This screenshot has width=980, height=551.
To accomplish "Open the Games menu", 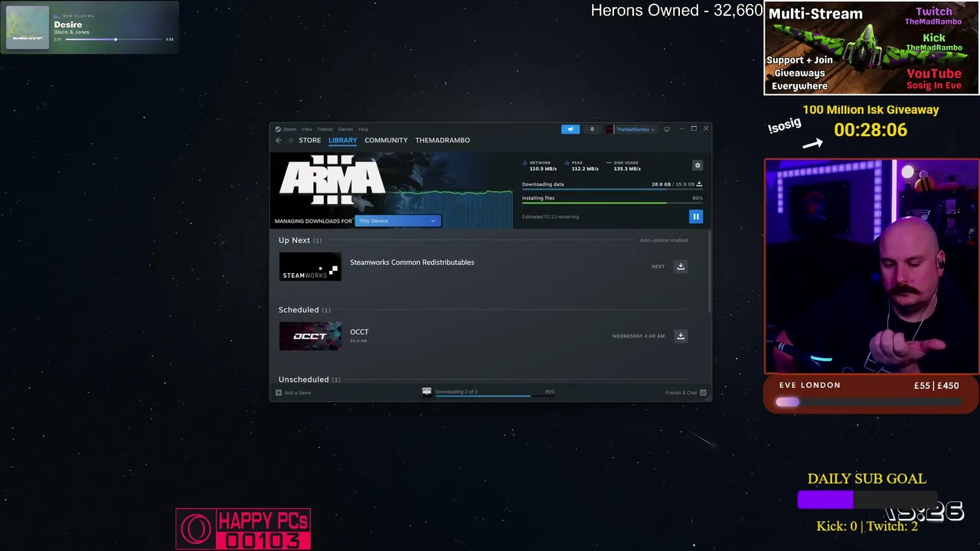I will click(345, 129).
